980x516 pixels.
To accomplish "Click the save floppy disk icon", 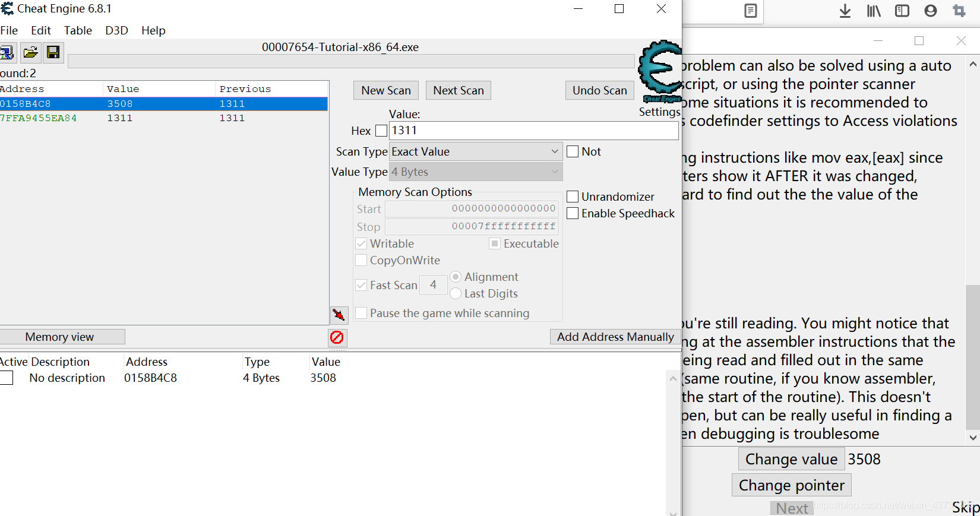I will (53, 53).
